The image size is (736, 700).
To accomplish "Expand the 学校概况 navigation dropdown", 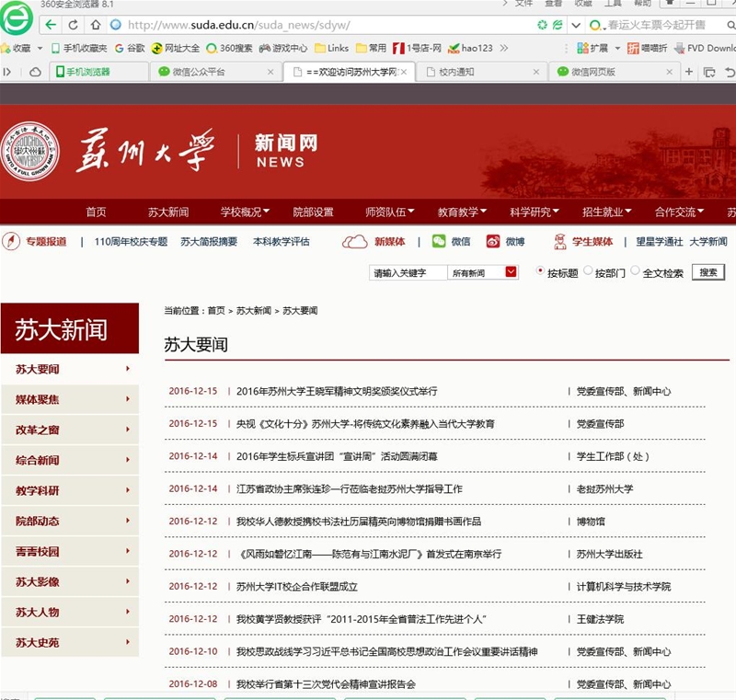I will tap(245, 212).
